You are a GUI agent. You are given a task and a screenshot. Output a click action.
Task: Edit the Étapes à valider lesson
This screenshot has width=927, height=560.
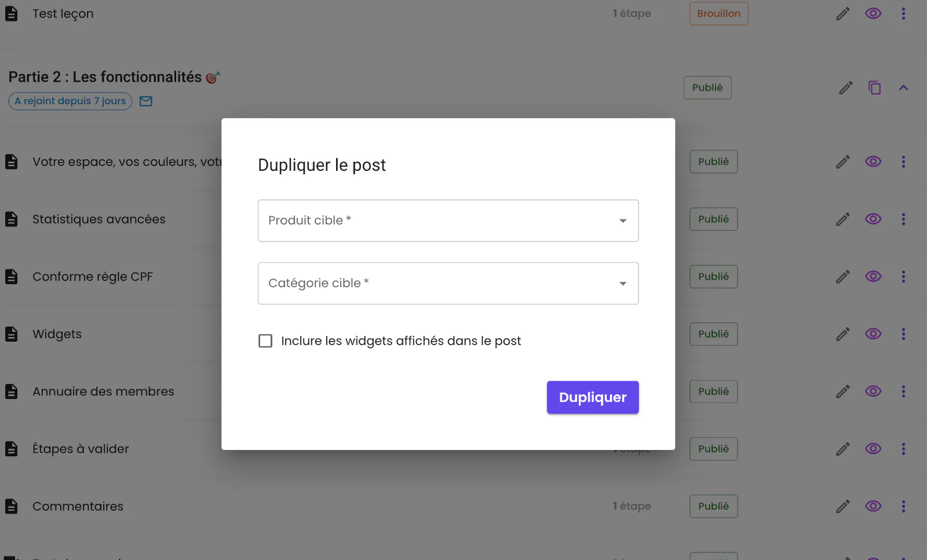point(843,449)
